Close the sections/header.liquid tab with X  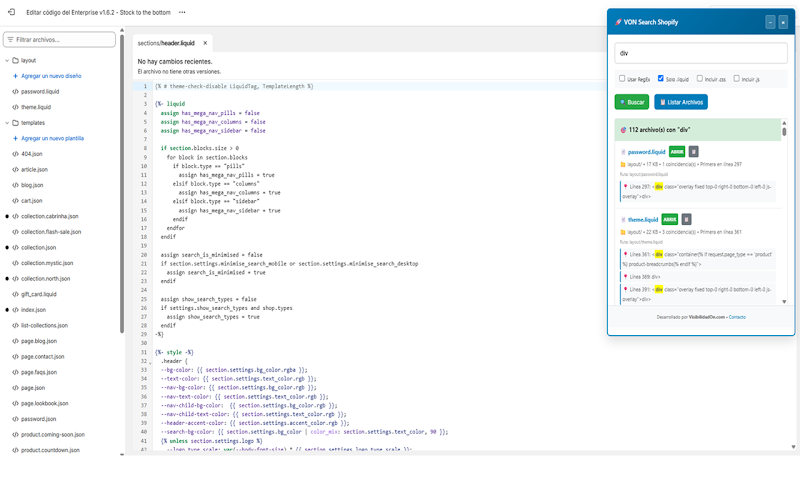point(205,43)
